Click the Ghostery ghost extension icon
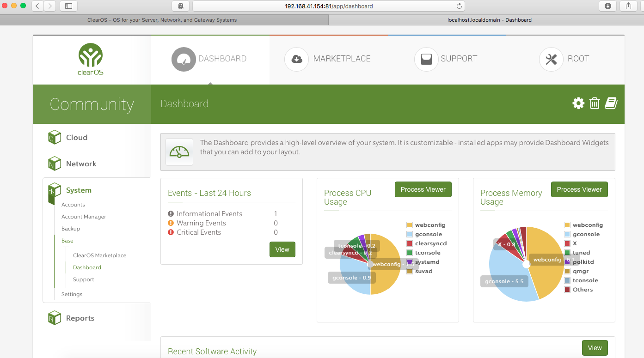The image size is (644, 358). pyautogui.click(x=180, y=6)
